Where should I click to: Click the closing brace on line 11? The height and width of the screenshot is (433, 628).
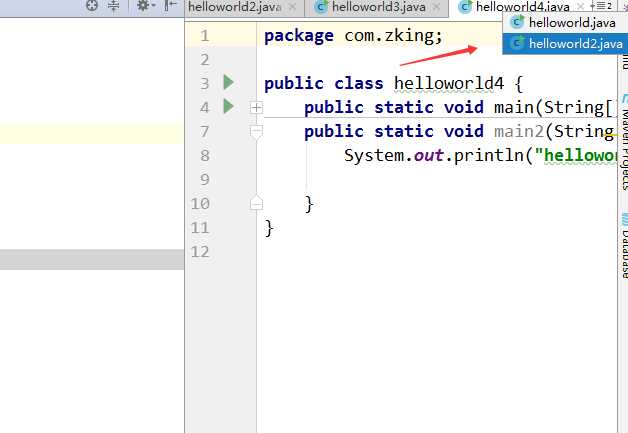(269, 228)
